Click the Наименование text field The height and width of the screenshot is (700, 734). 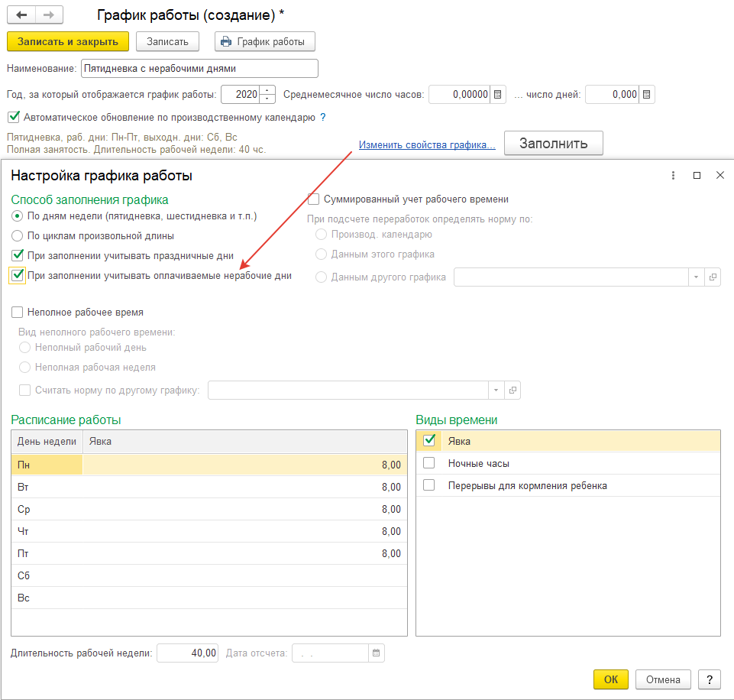point(199,69)
